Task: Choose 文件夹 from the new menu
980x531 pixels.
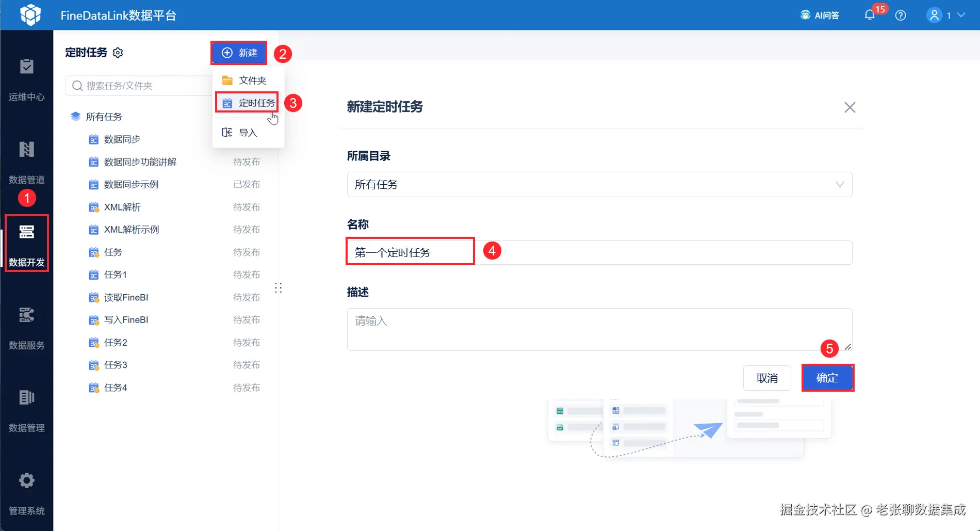Action: [x=248, y=81]
